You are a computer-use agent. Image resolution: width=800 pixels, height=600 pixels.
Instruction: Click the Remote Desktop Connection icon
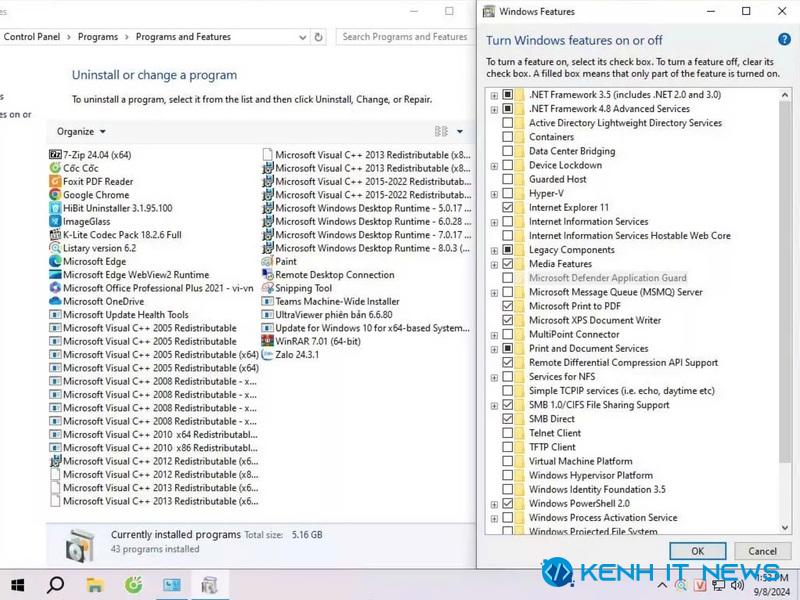point(267,274)
